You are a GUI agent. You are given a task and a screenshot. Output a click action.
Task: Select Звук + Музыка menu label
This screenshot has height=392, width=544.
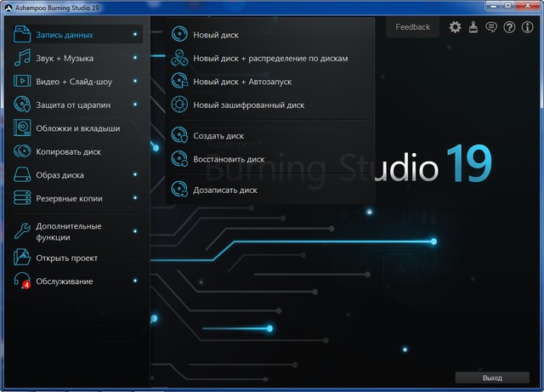[x=65, y=58]
